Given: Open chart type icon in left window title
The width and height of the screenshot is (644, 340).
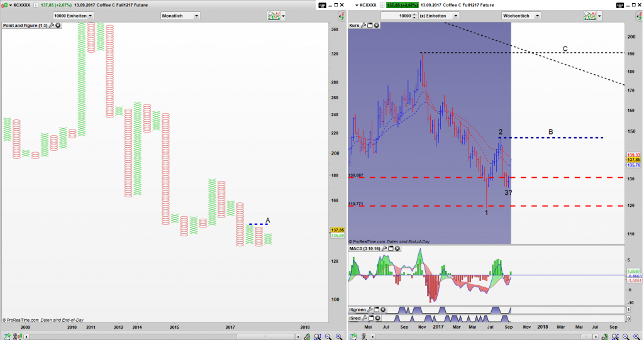Looking at the screenshot, I should 4,5.
